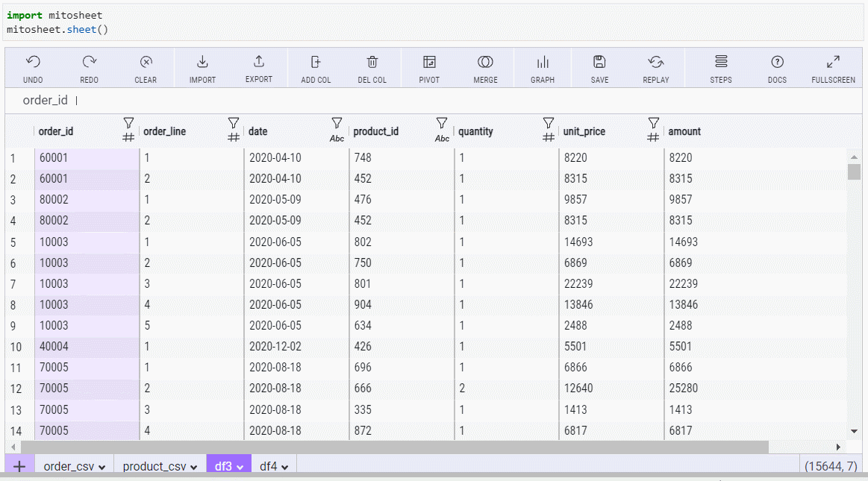Expand the df4 sheet tab dropdown

[284, 468]
